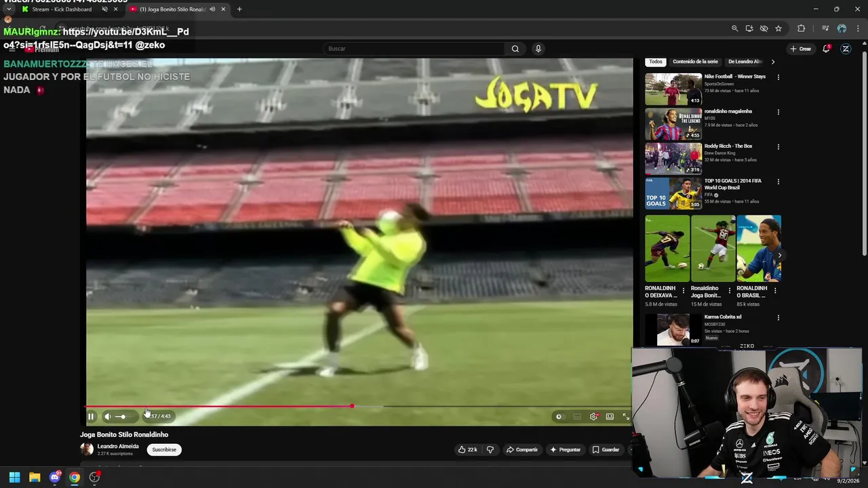Open options for Nike Football - Winner Stays

pyautogui.click(x=778, y=77)
